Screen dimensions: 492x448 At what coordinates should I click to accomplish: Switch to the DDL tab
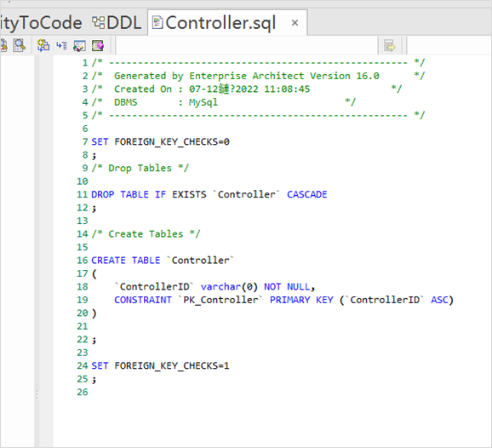pos(117,23)
